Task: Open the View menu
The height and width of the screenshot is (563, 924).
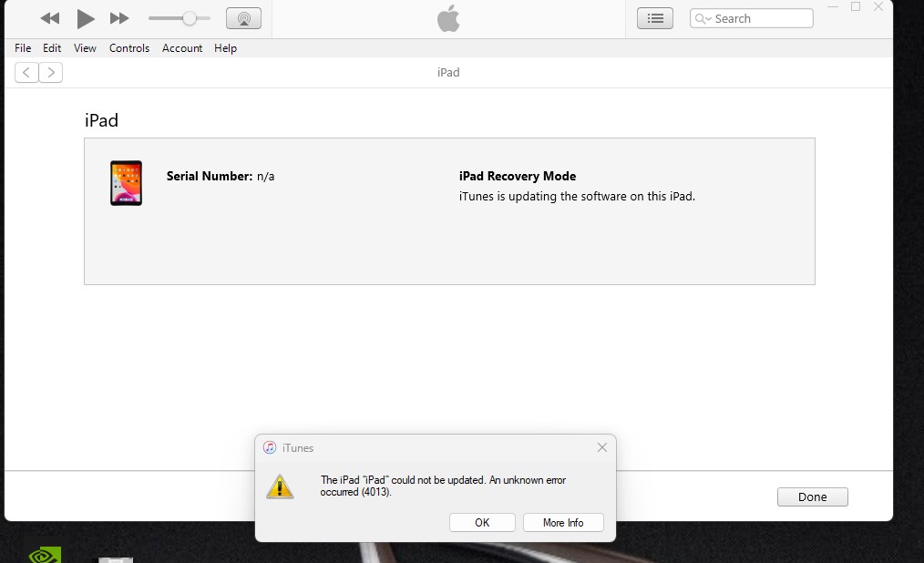Action: [x=85, y=48]
